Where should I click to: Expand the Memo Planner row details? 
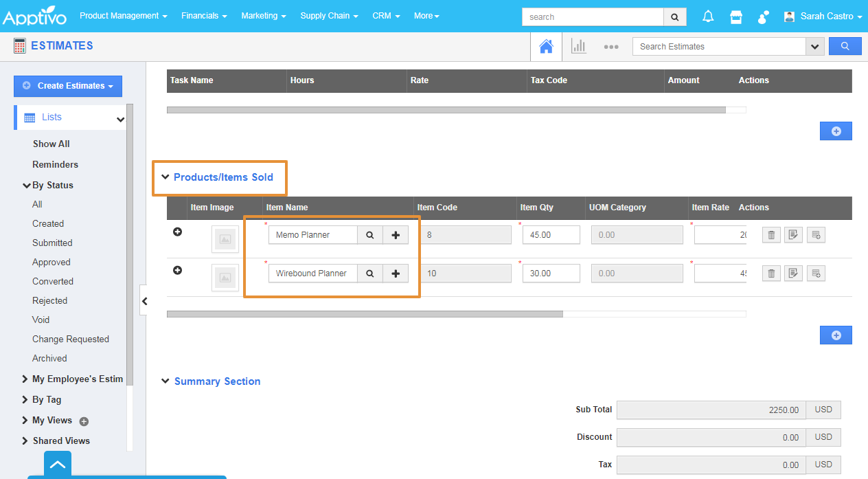(177, 232)
